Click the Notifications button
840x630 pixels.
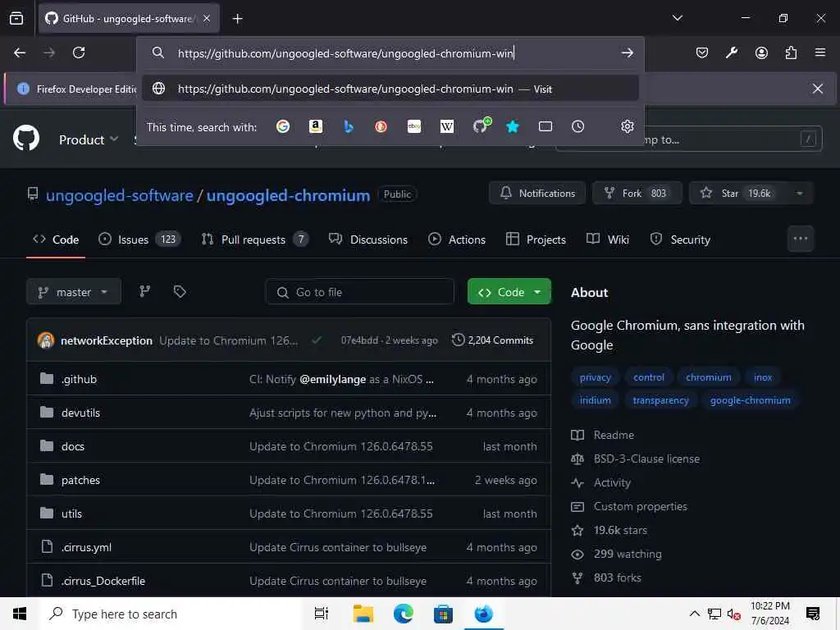[x=537, y=194]
